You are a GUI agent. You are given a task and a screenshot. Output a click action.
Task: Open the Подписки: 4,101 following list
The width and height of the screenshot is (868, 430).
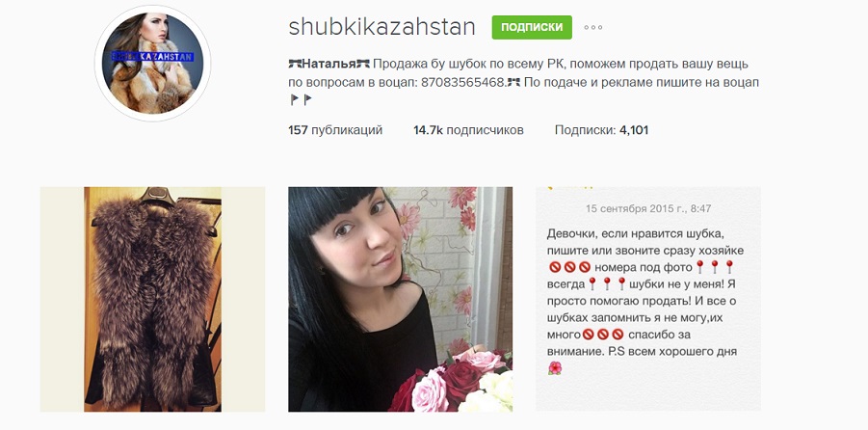[601, 130]
